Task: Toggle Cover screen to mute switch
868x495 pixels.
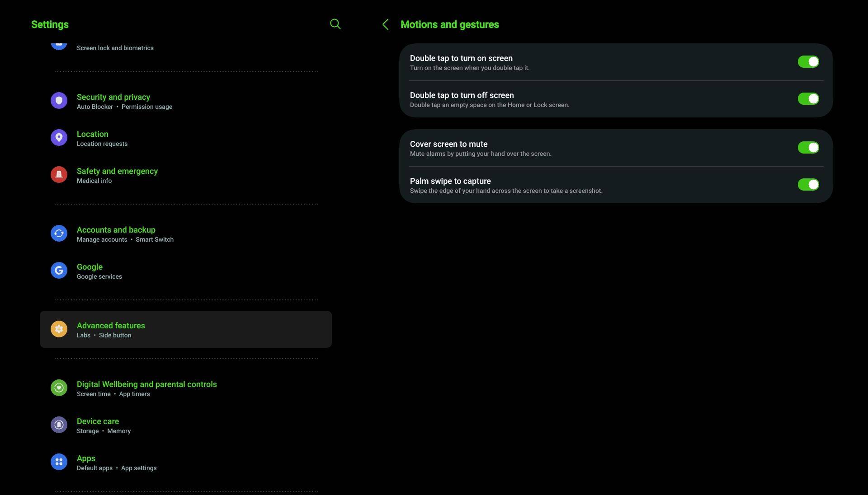Action: 808,148
